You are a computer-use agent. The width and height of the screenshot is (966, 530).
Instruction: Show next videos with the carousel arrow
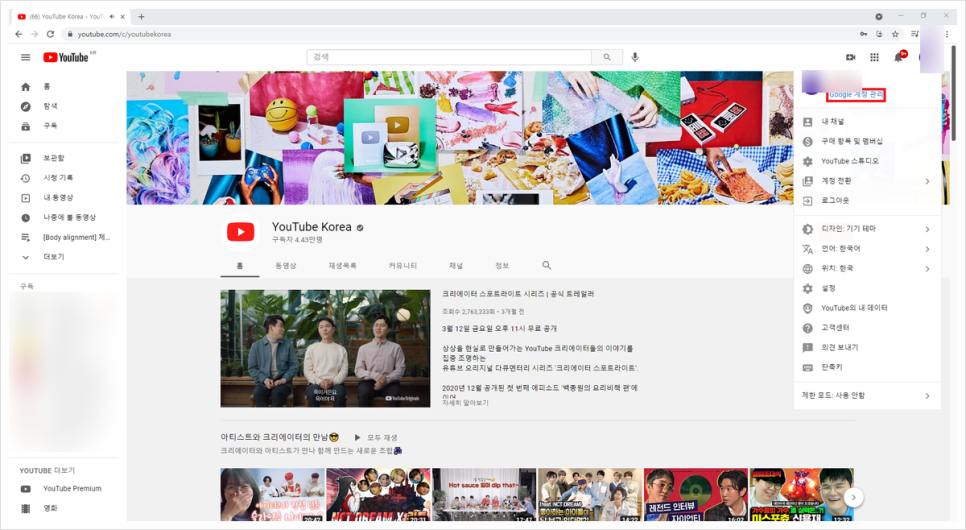click(853, 497)
